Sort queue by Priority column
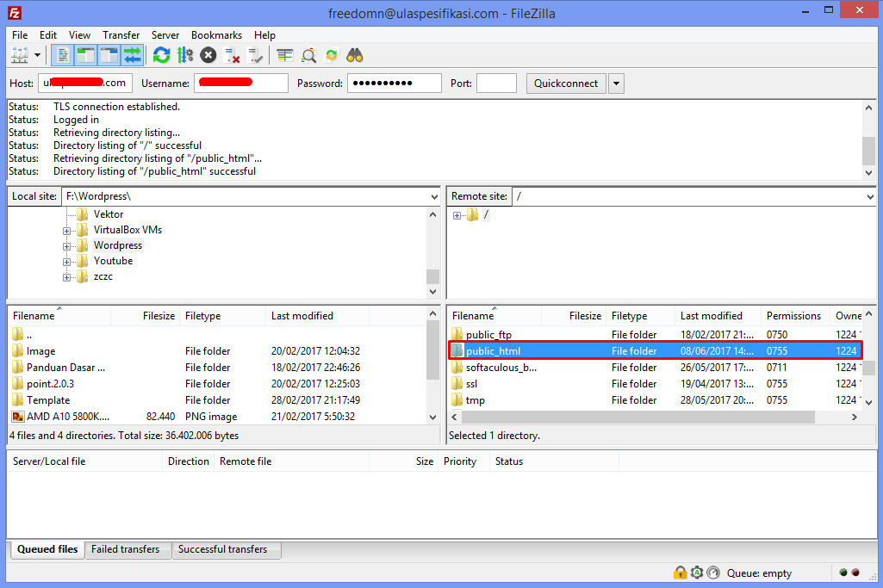 (x=464, y=461)
